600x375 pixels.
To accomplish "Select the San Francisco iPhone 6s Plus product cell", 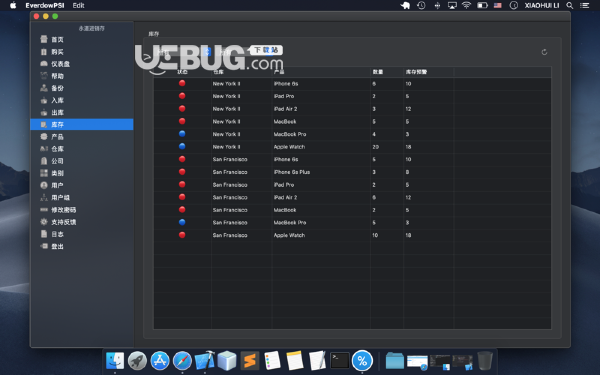I will point(292,172).
